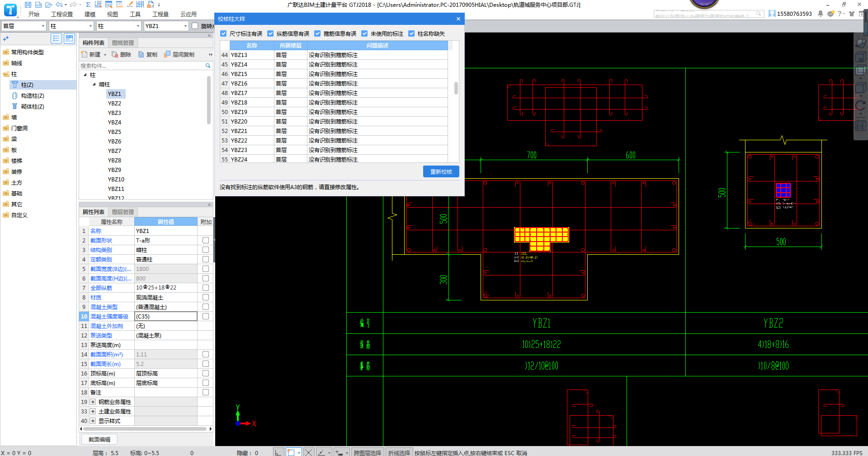
Task: Click the 截面编辑 button
Action: tap(99, 439)
